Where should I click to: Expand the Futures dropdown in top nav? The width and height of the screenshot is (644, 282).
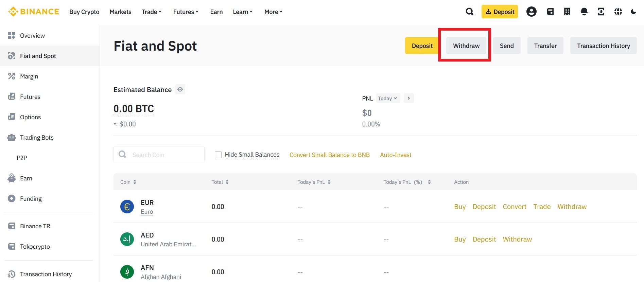(x=186, y=12)
